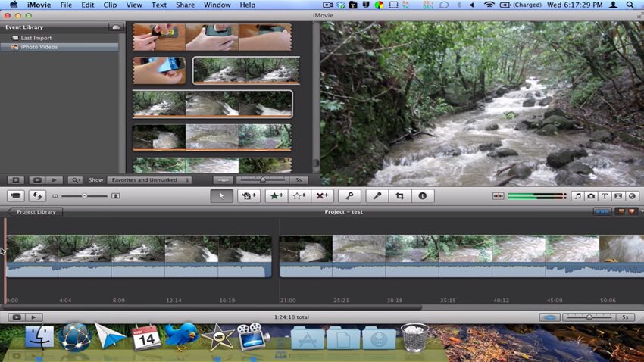
Task: Select the highlighted stream clip in event browser
Action: coord(246,70)
